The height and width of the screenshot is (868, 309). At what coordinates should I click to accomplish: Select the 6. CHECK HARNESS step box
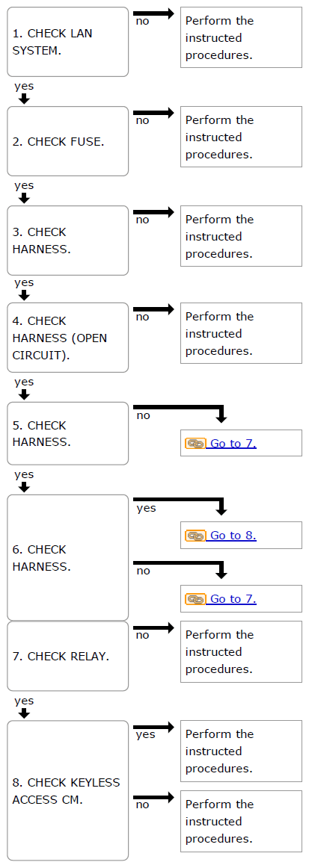[x=67, y=557]
